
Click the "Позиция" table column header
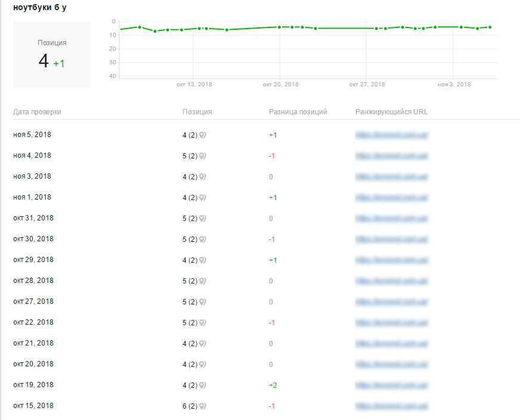pyautogui.click(x=197, y=112)
